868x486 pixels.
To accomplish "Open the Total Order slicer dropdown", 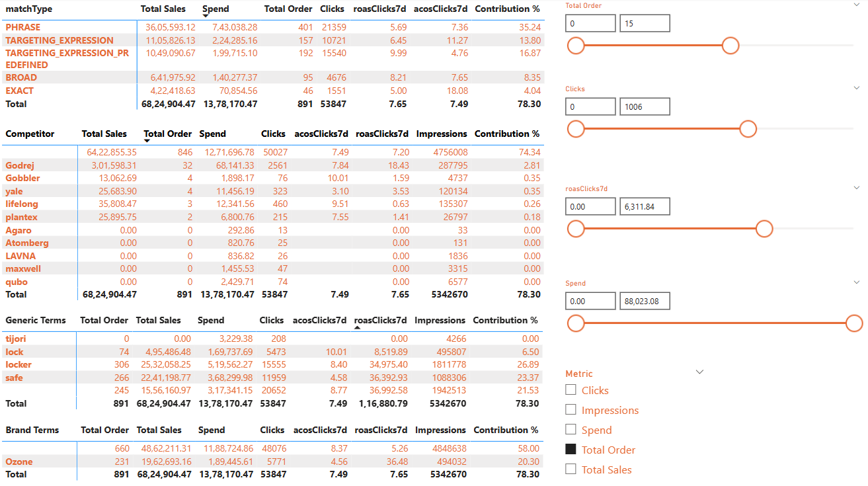I will click(857, 5).
